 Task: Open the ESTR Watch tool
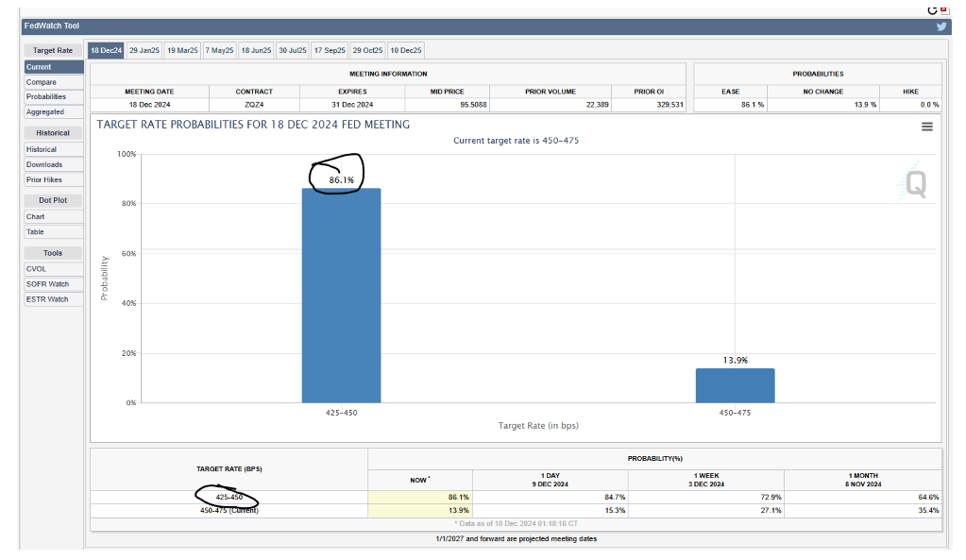(54, 299)
